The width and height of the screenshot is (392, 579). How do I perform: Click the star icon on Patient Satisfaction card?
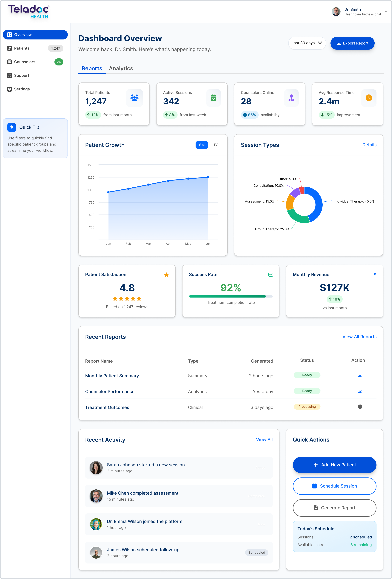(166, 275)
